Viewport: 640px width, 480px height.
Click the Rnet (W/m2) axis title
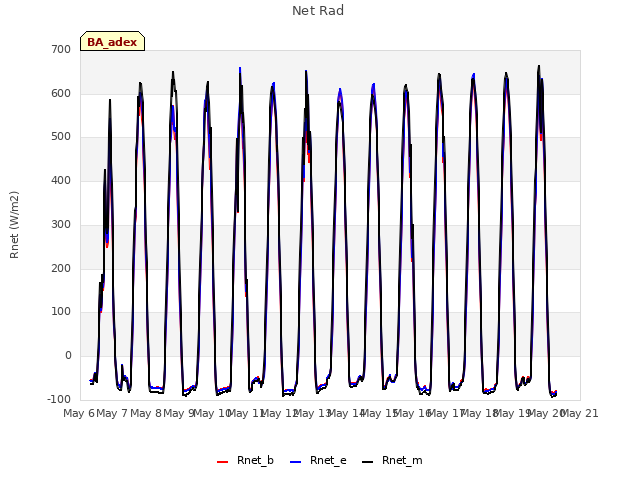point(14,225)
